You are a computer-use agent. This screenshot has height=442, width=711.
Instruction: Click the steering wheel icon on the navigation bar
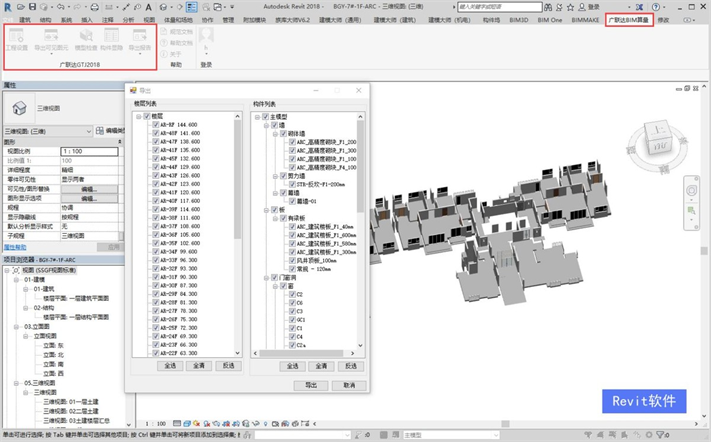click(x=692, y=190)
